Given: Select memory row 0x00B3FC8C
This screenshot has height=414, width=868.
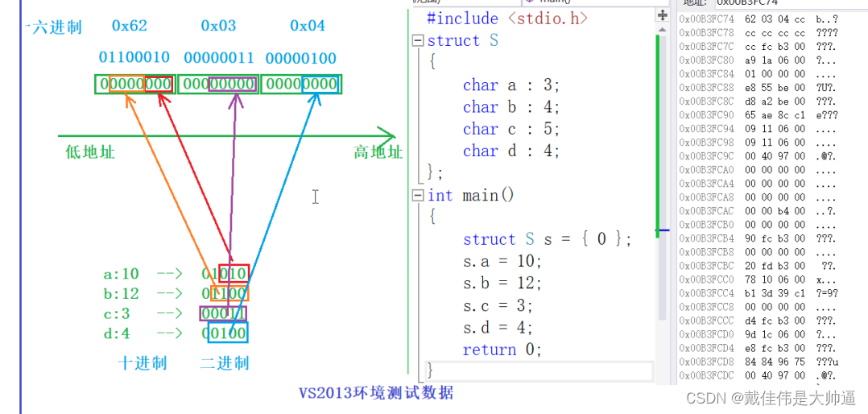Looking at the screenshot, I should pos(759,101).
